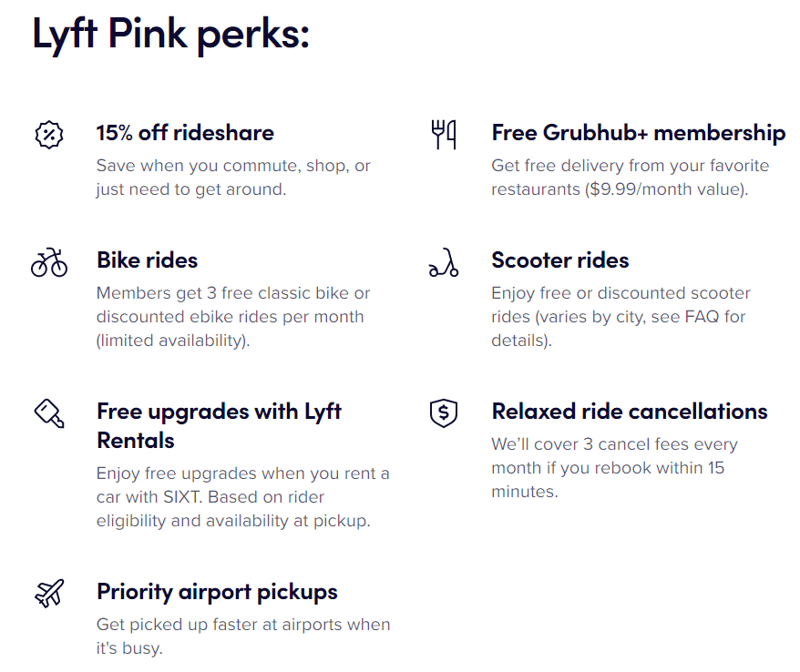Click the dollar shield icon
The image size is (800, 672).
[x=444, y=413]
